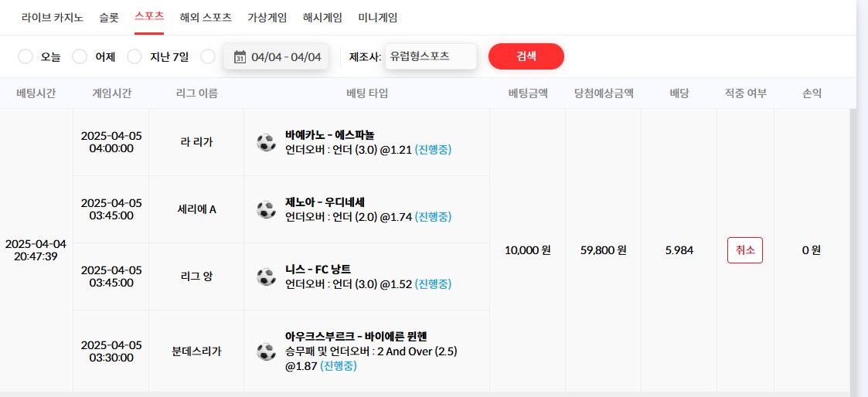
Task: Open the 제조사 유럽형스포츠 selector
Action: [x=430, y=56]
